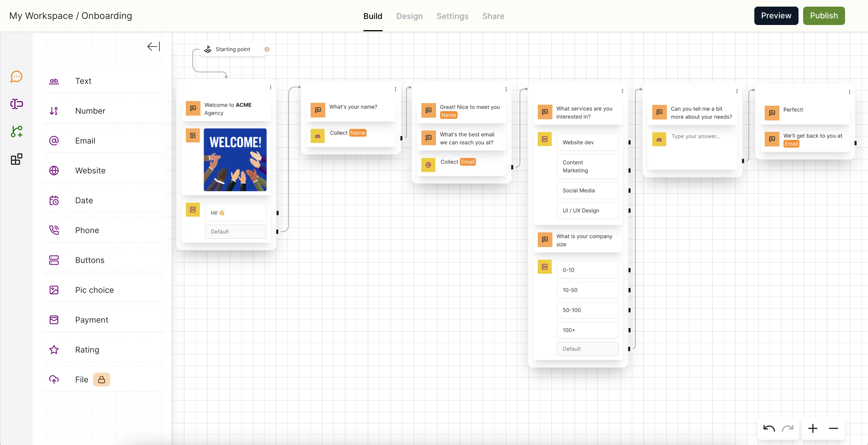Image resolution: width=868 pixels, height=445 pixels.
Task: Zoom in using the plus button
Action: click(813, 428)
